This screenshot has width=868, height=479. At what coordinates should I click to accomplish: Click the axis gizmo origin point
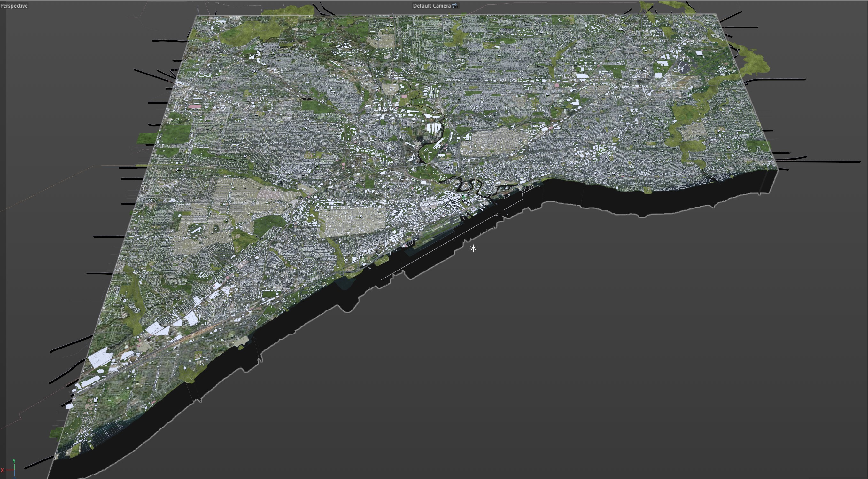(x=14, y=470)
